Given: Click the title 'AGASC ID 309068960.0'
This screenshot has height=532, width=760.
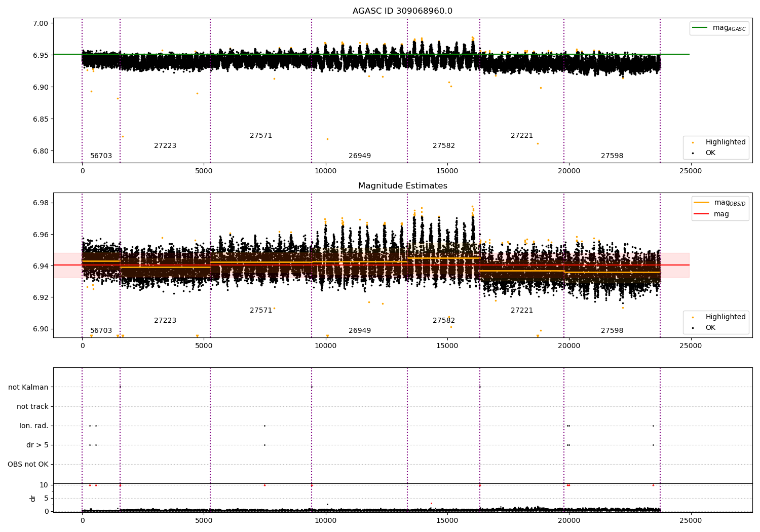Looking at the screenshot, I should pyautogui.click(x=402, y=11).
